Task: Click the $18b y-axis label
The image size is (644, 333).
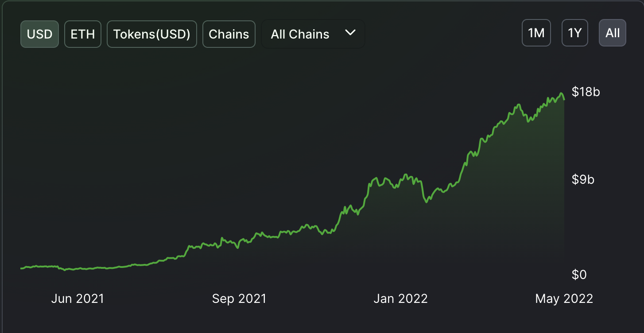Action: point(586,92)
